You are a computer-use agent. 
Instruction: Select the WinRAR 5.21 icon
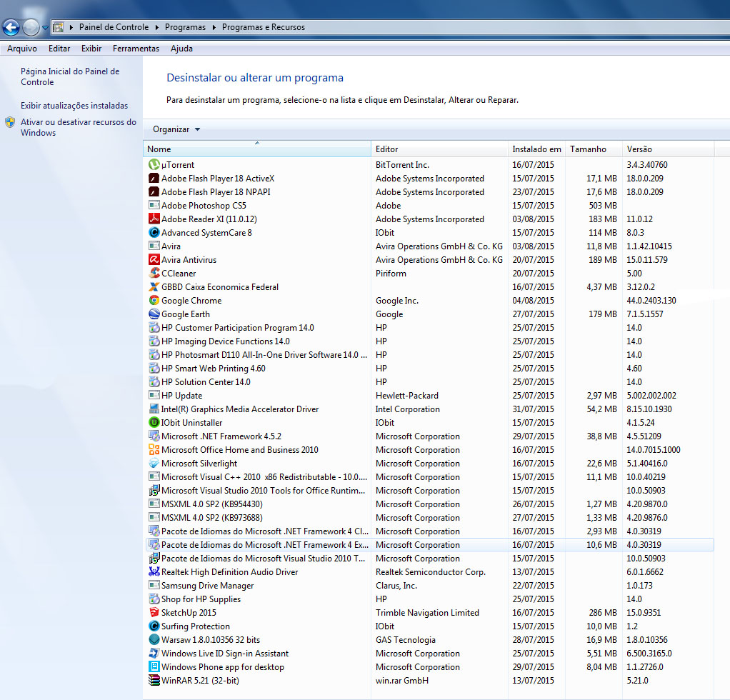154,680
